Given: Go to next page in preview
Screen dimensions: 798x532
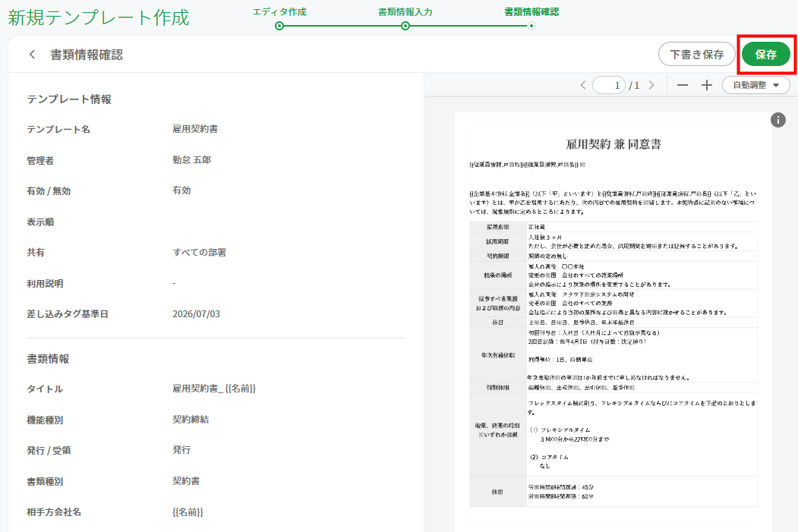Looking at the screenshot, I should pos(651,86).
